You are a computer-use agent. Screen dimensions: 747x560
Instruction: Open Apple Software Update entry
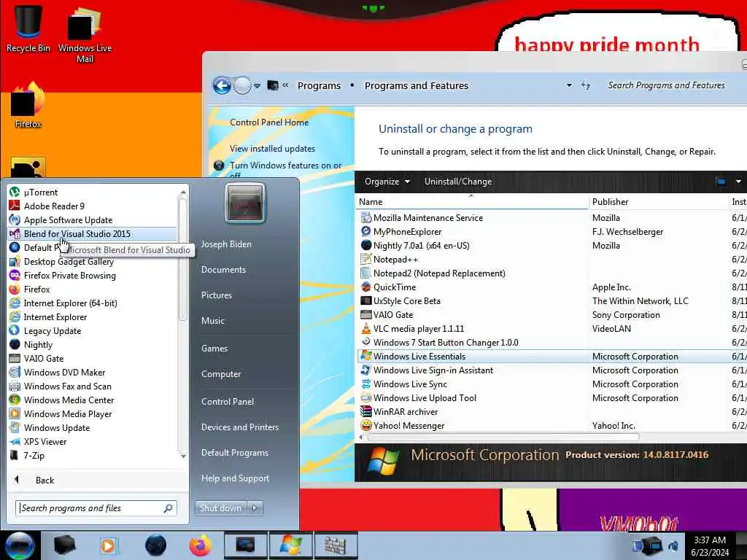[x=93, y=220]
